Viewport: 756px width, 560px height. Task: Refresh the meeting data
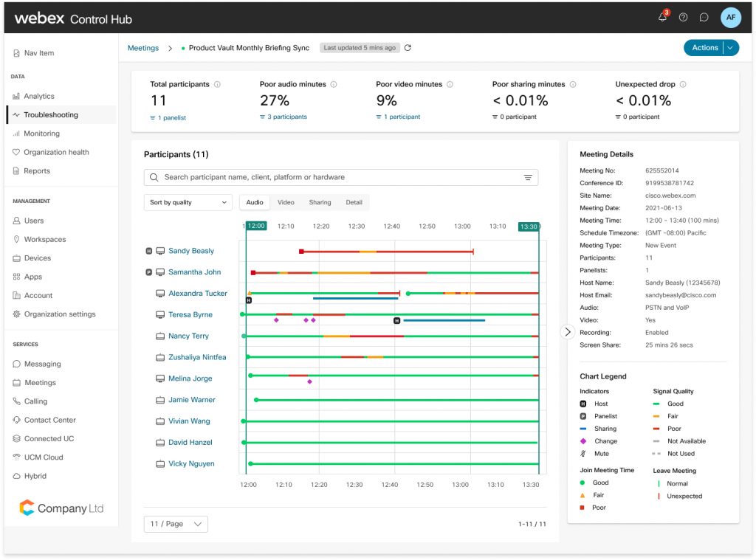coord(407,46)
